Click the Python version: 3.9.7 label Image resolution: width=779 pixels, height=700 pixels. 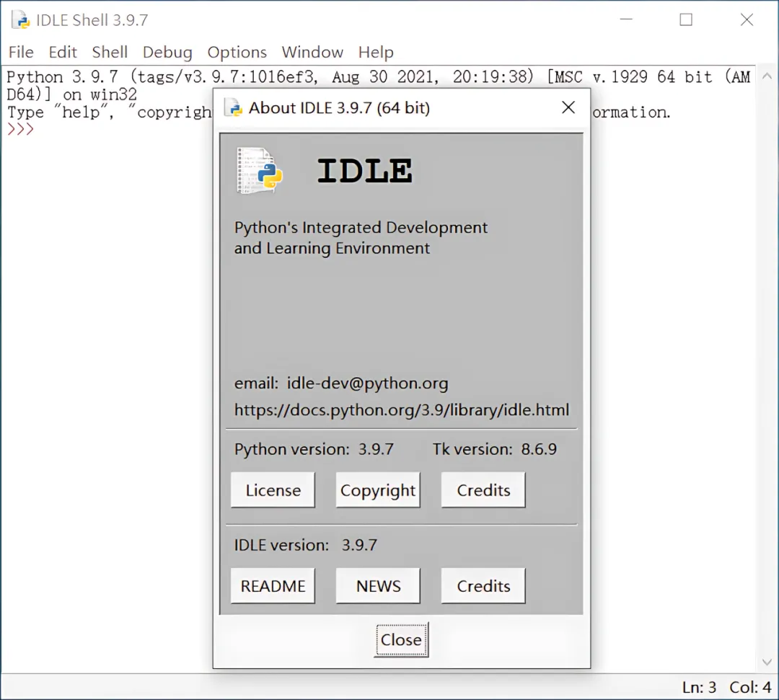314,449
